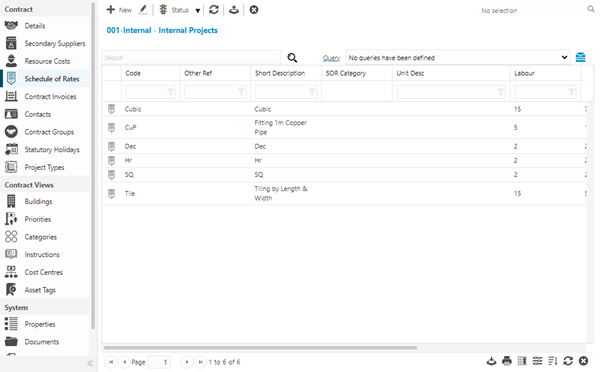
Task: Click the Query link
Action: pos(331,58)
